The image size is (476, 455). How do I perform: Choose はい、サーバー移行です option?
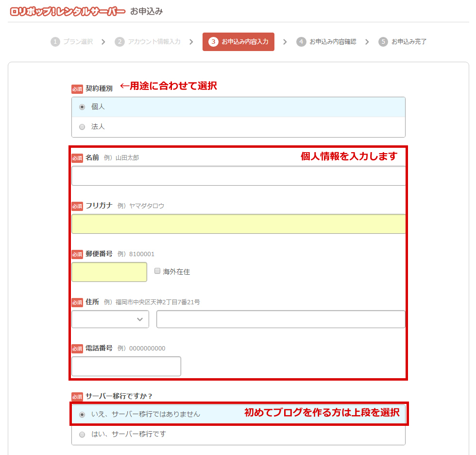(x=82, y=435)
